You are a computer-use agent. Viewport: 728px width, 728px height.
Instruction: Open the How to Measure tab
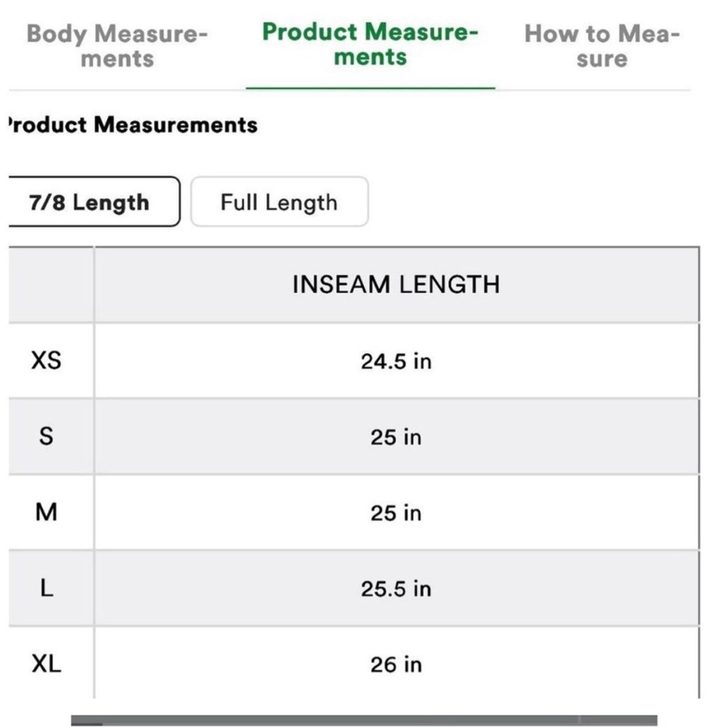click(602, 46)
